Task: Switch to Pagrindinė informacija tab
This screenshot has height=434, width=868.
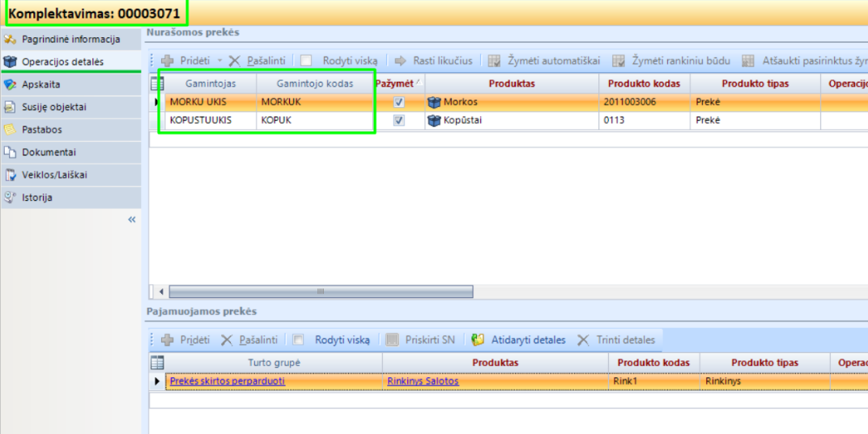Action: pyautogui.click(x=70, y=39)
